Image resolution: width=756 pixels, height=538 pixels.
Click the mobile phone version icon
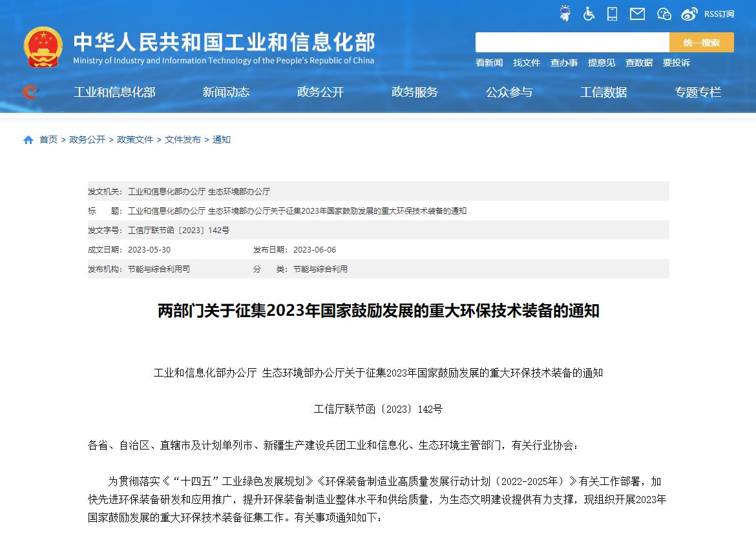tap(613, 14)
